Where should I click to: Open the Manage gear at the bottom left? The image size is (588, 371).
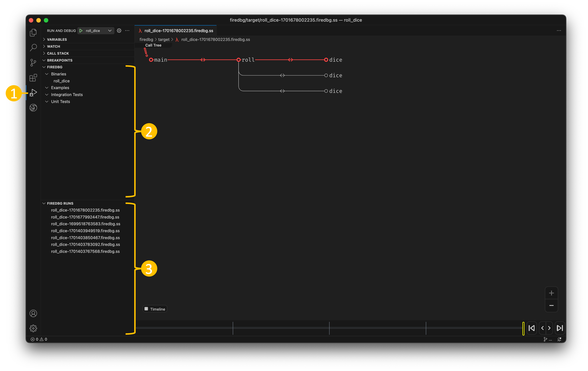click(x=33, y=328)
